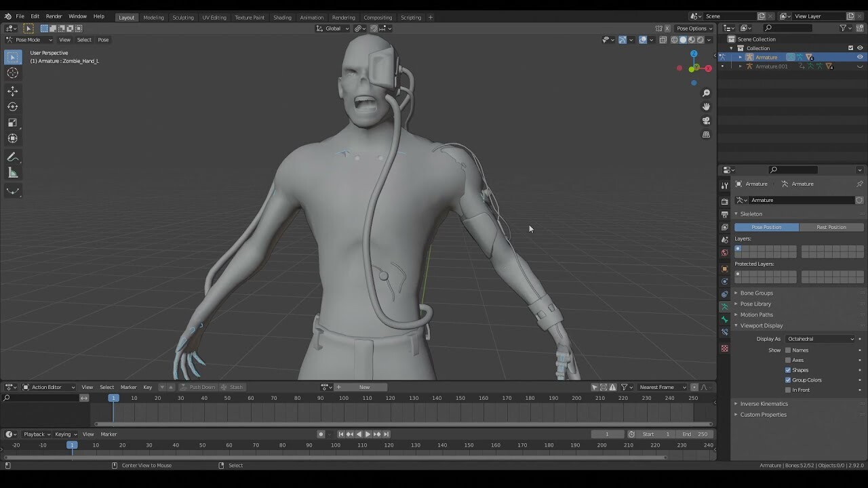Screen dimensions: 868x488
Task: Open the Pose Options dropdown
Action: (x=694, y=28)
